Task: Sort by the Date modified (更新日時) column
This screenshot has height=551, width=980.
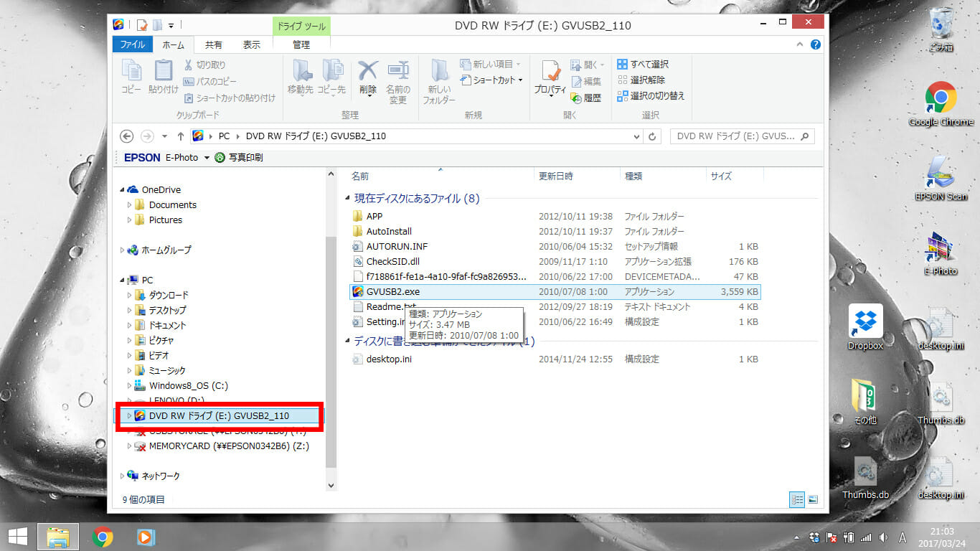Action: (x=577, y=176)
